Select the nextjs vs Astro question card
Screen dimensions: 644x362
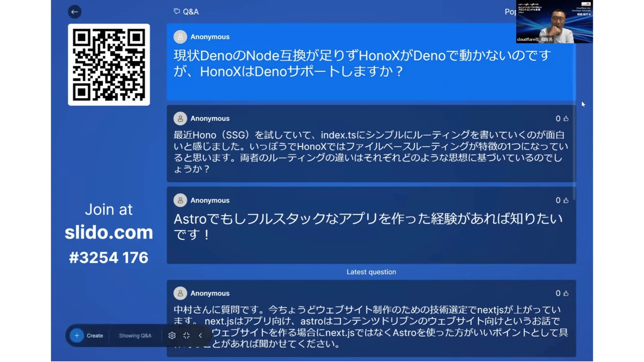pos(371,319)
